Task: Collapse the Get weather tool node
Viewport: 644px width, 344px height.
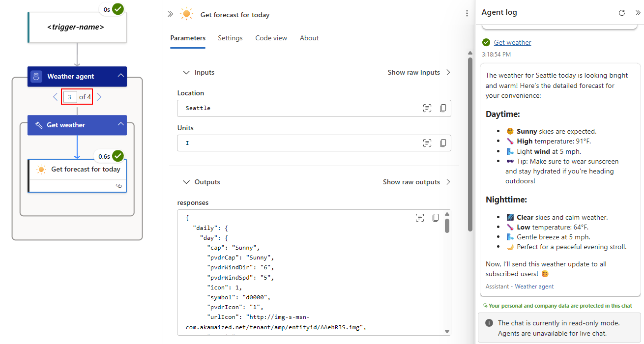Action: [120, 124]
